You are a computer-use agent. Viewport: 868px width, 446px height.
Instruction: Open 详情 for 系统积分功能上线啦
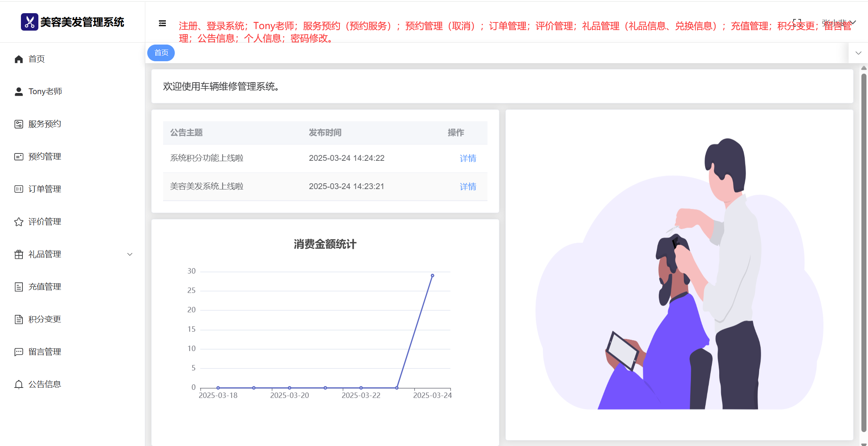(468, 158)
